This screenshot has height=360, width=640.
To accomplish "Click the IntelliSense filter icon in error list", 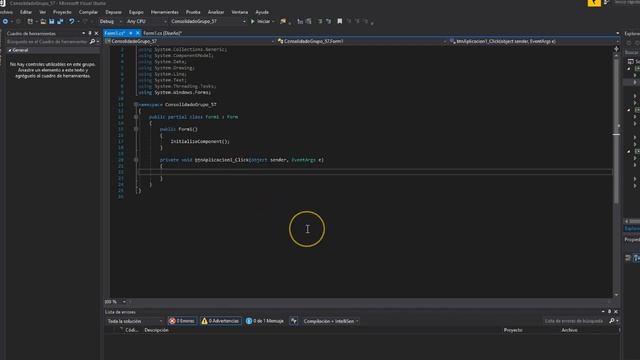I will point(294,321).
